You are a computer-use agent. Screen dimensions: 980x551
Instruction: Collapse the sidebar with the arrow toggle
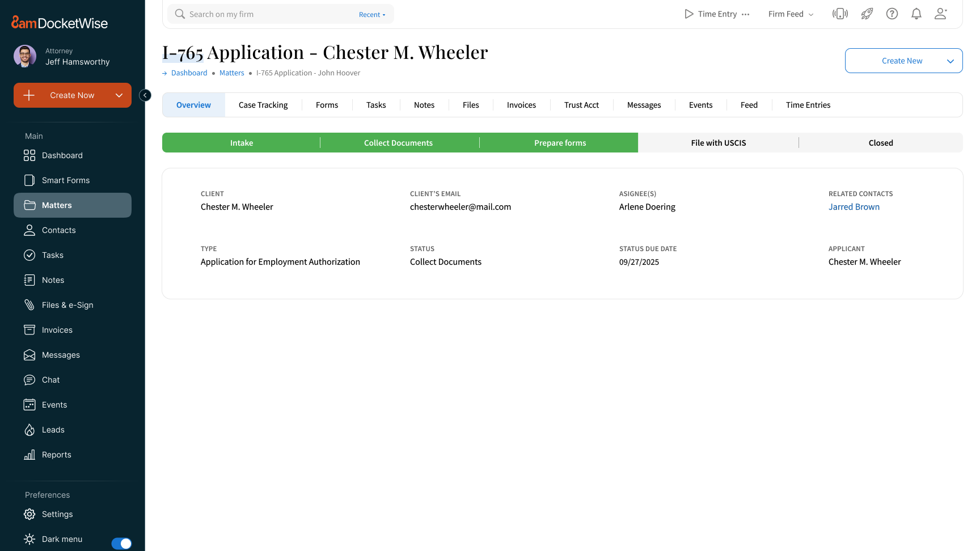pos(145,95)
